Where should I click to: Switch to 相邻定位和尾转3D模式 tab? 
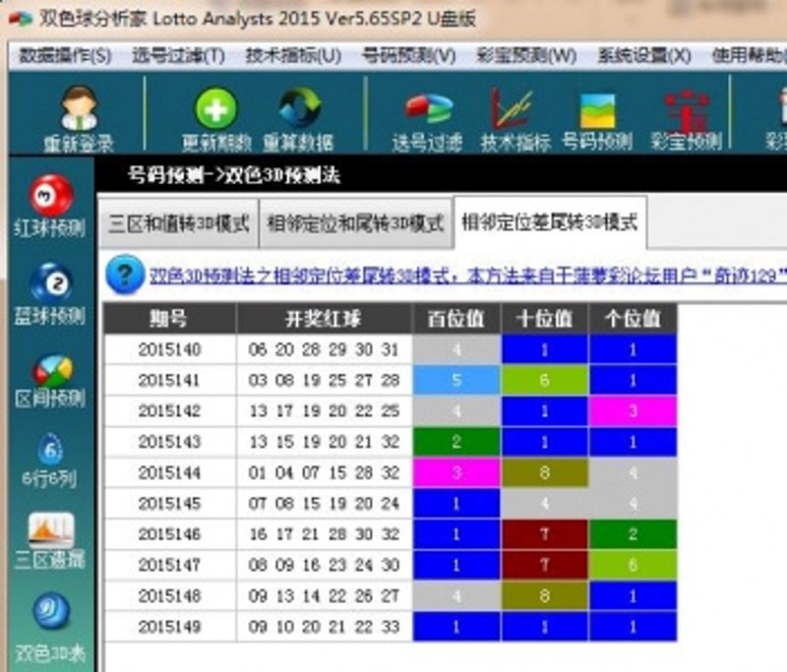[355, 223]
